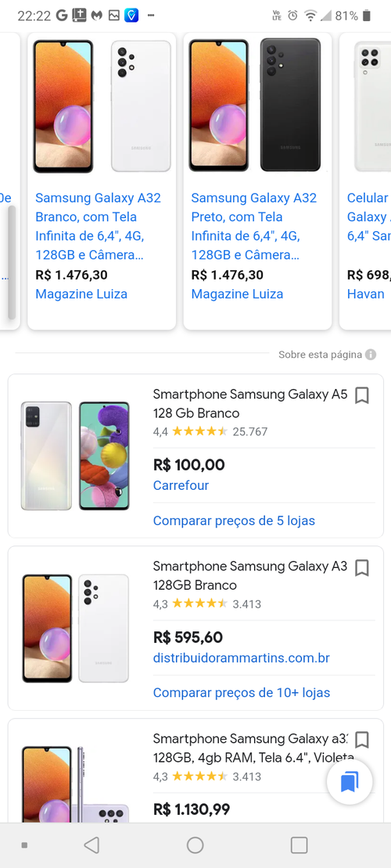Save the Galaxy A5 128 Gb Branco listing
Screen dimensions: 391x868
[361, 395]
